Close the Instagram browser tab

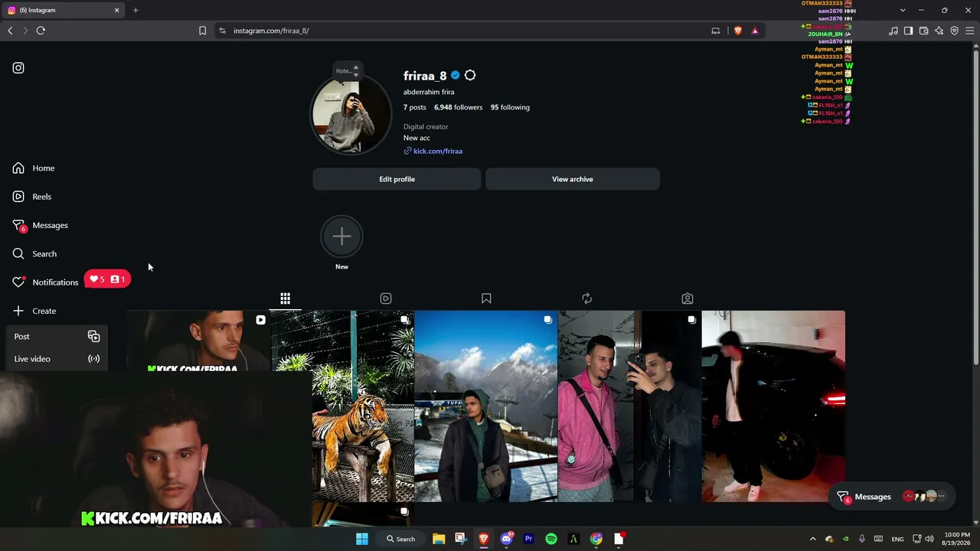pos(117,10)
